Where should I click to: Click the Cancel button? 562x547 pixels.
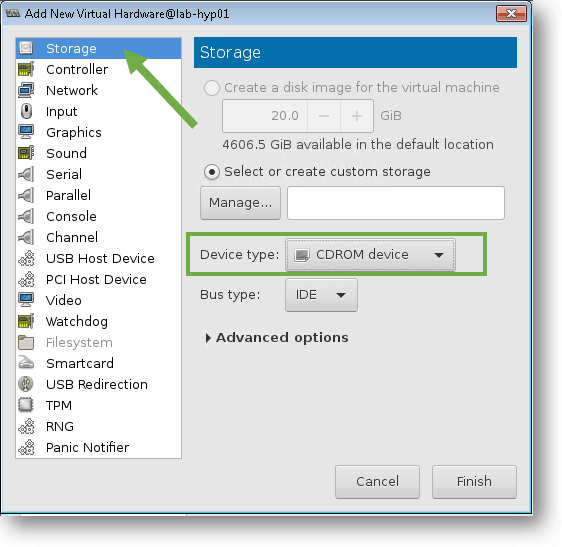(377, 482)
